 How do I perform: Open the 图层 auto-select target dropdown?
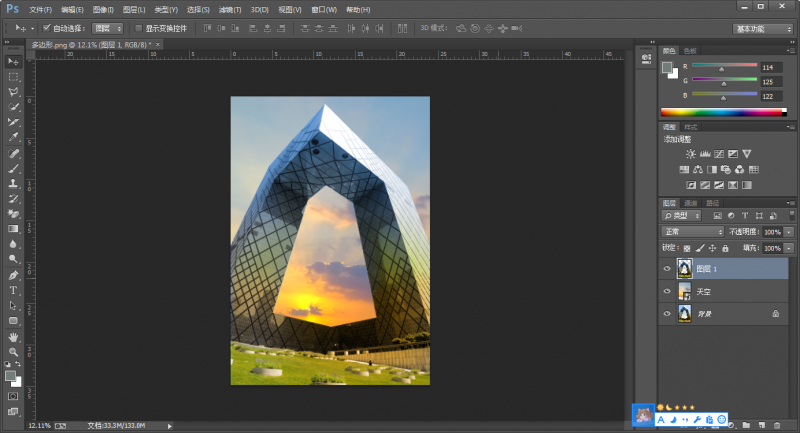(x=108, y=29)
